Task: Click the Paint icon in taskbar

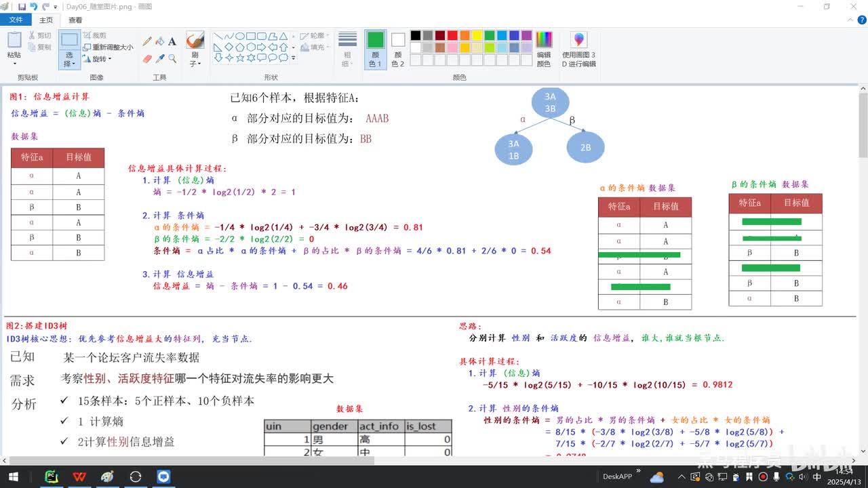Action: click(107, 476)
